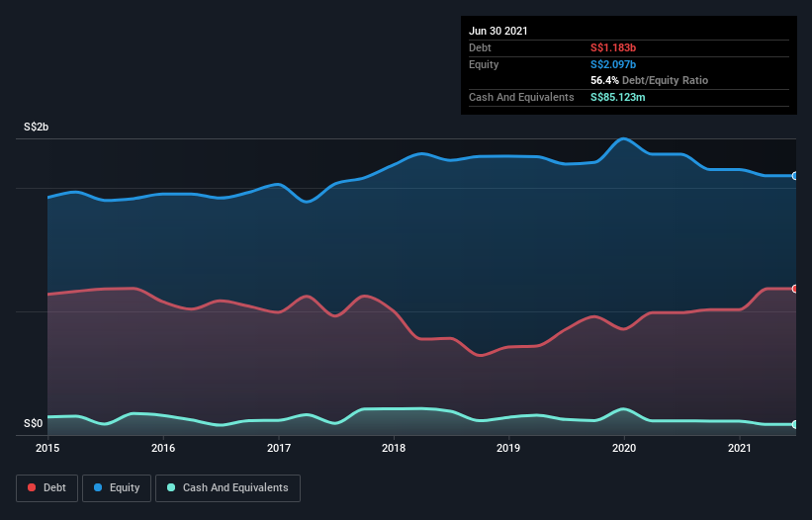The image size is (812, 520).
Task: Click the Equity row label in tooltip
Action: [484, 64]
